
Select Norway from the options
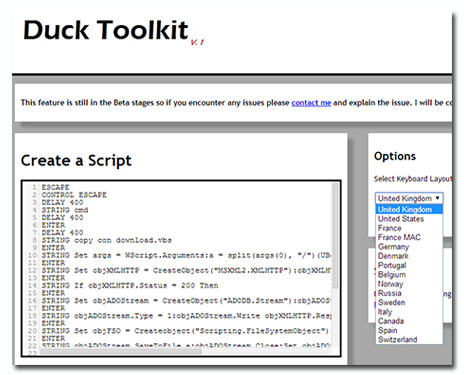click(x=409, y=284)
